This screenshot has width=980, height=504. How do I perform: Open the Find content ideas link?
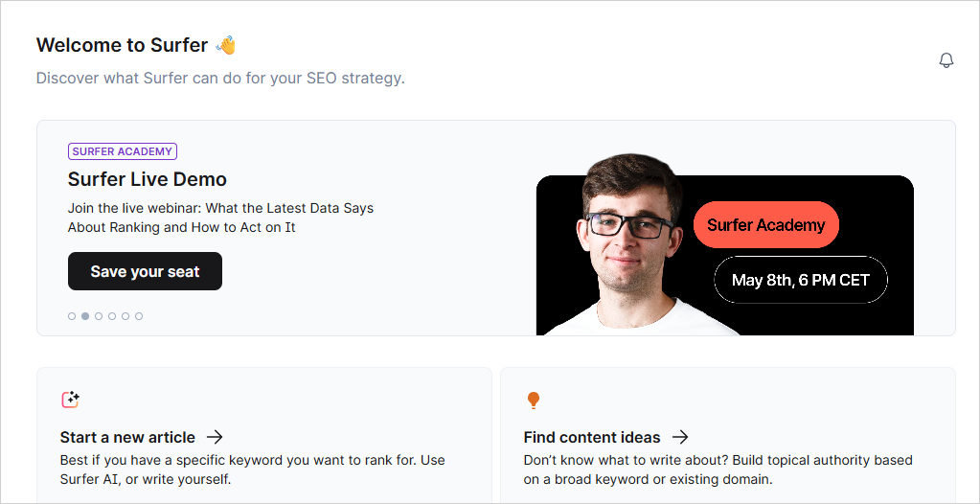592,437
